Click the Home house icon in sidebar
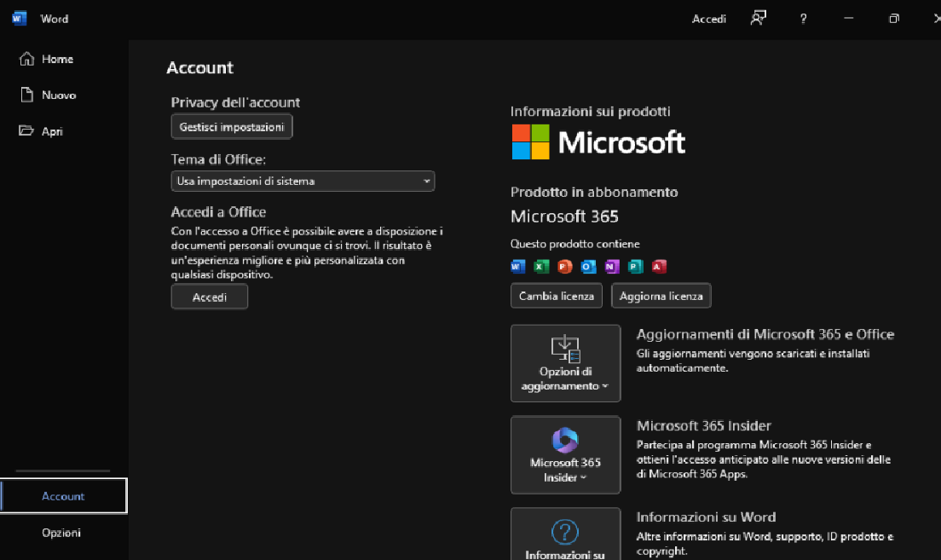Screen dimensions: 941x560 click(26, 59)
